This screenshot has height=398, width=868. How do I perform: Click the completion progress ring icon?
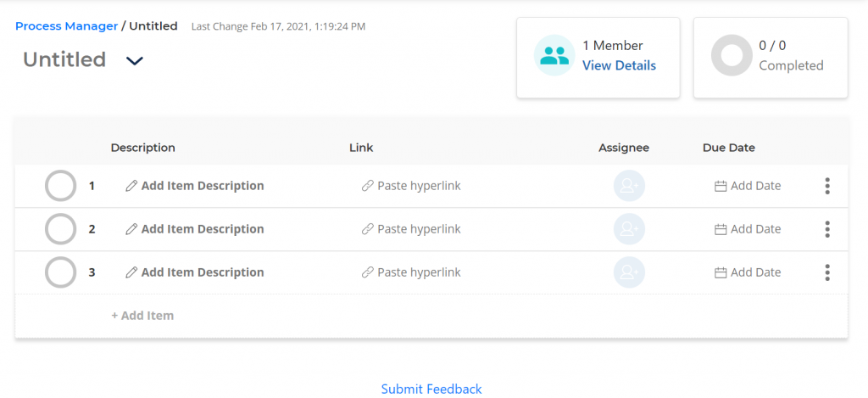coord(731,56)
